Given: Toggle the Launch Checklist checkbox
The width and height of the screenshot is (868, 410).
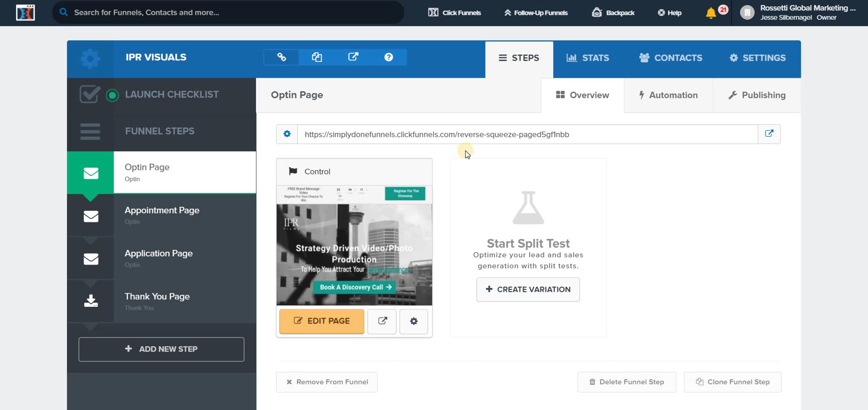Looking at the screenshot, I should [89, 94].
